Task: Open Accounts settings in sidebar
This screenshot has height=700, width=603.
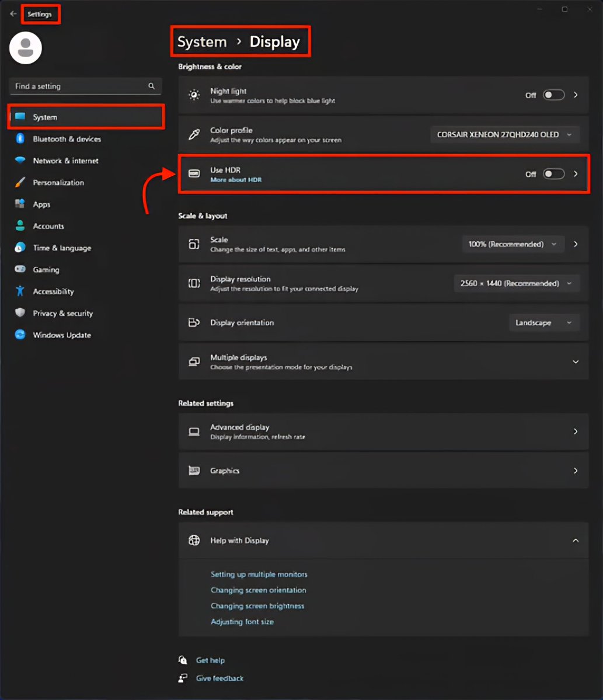Action: pos(86,226)
